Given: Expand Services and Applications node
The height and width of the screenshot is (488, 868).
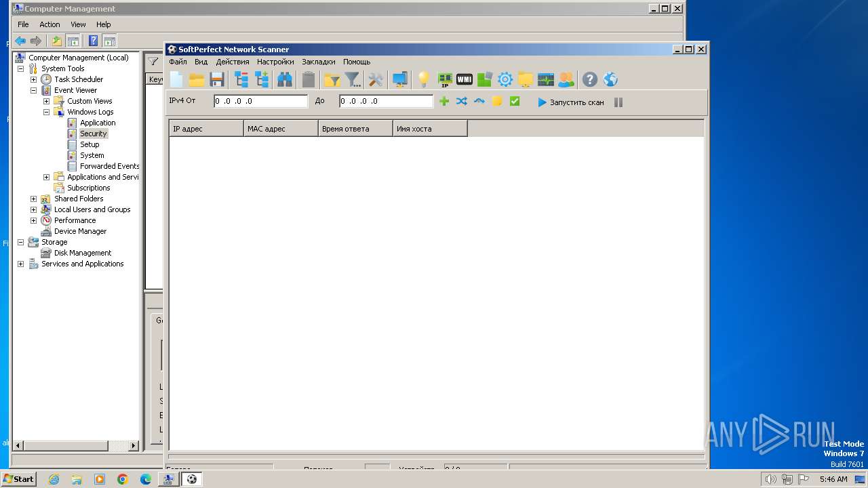Looking at the screenshot, I should 20,264.
